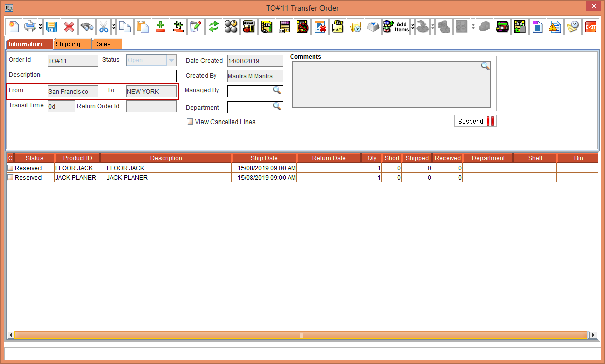Click the Add Items button
Image resolution: width=605 pixels, height=364 pixels.
pyautogui.click(x=396, y=27)
